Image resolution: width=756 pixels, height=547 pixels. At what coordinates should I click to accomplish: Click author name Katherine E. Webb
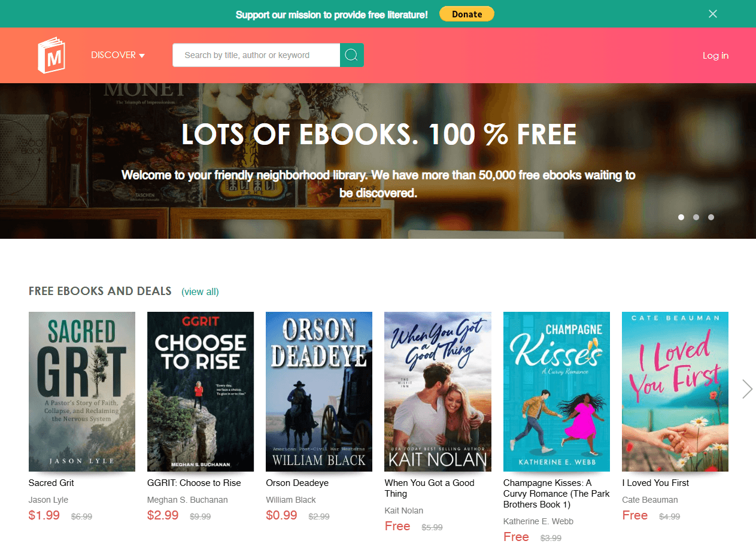[x=539, y=521]
